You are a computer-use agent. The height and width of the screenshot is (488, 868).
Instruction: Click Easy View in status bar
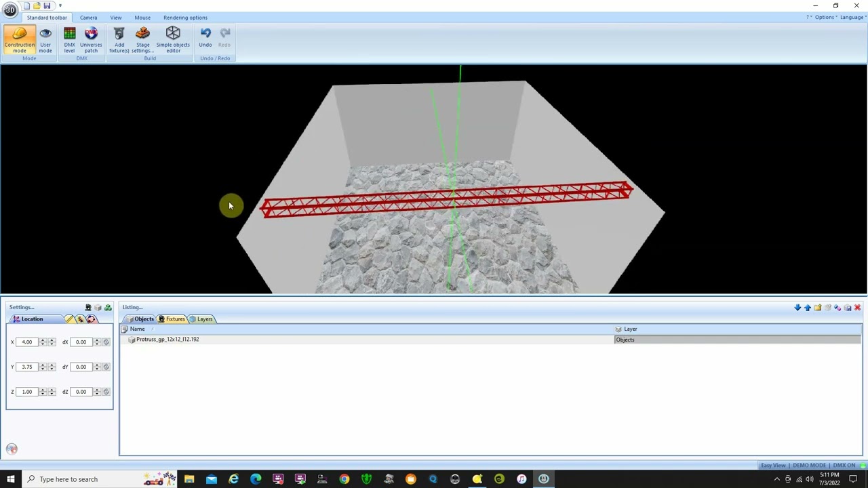(773, 466)
